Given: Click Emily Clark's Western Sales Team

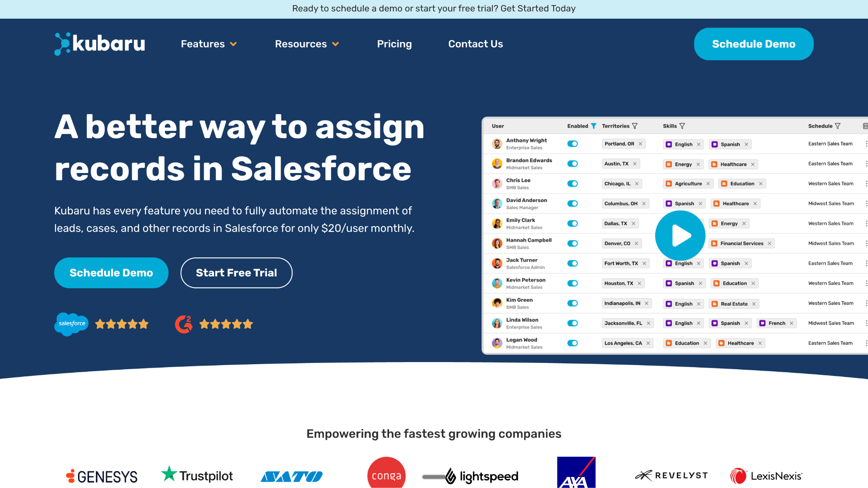Looking at the screenshot, I should tap(830, 223).
